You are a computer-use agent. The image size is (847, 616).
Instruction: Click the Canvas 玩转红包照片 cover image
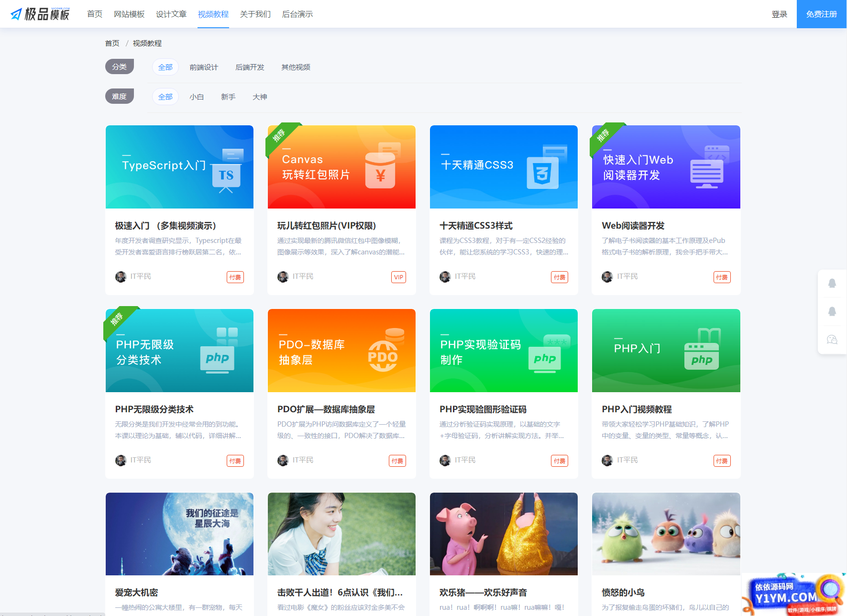[x=341, y=167]
